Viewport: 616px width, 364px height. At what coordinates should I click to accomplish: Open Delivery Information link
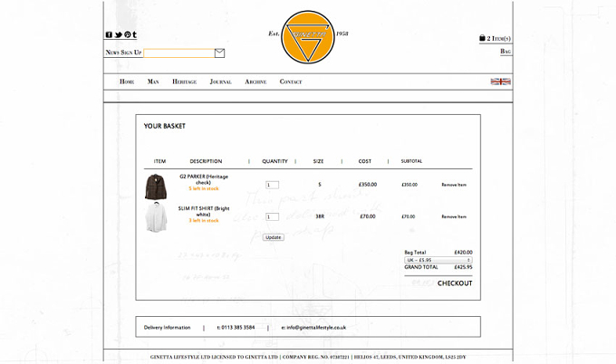click(x=167, y=328)
